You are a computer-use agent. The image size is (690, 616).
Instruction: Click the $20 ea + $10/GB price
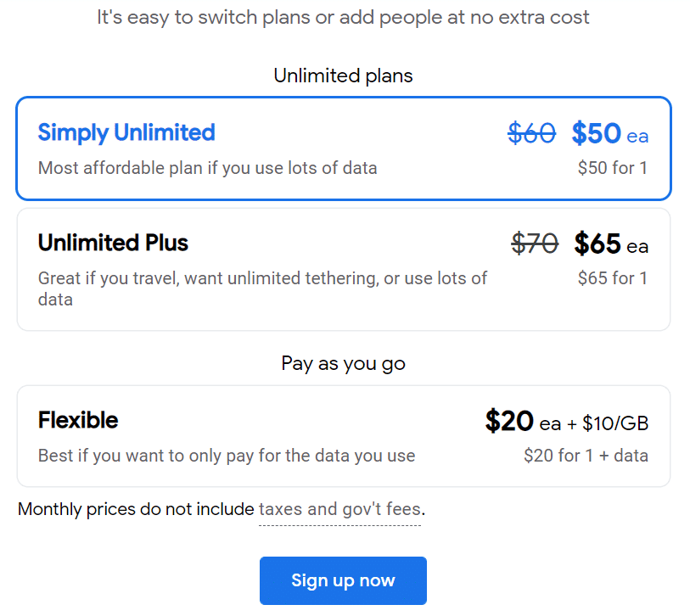tap(567, 422)
